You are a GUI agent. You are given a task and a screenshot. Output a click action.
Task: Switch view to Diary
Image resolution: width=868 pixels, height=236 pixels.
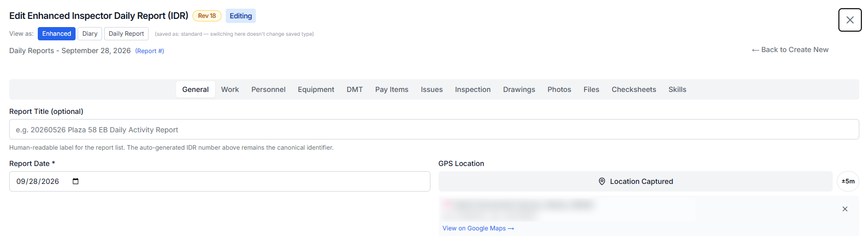[90, 34]
